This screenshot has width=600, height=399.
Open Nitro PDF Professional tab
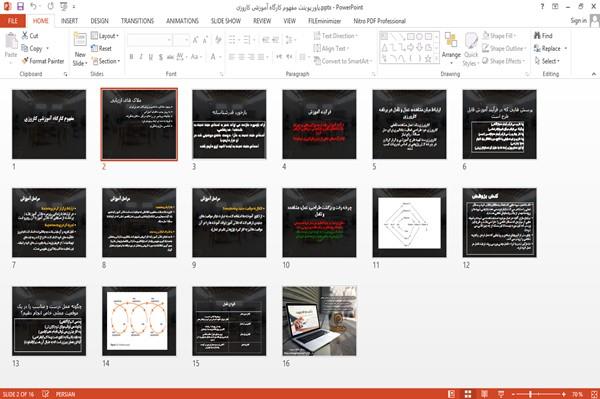(x=379, y=21)
